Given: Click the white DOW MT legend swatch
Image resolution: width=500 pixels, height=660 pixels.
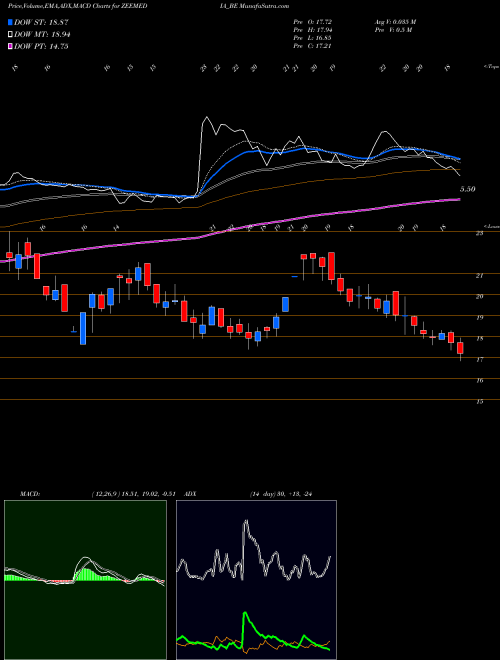Looking at the screenshot, I should (10, 35).
